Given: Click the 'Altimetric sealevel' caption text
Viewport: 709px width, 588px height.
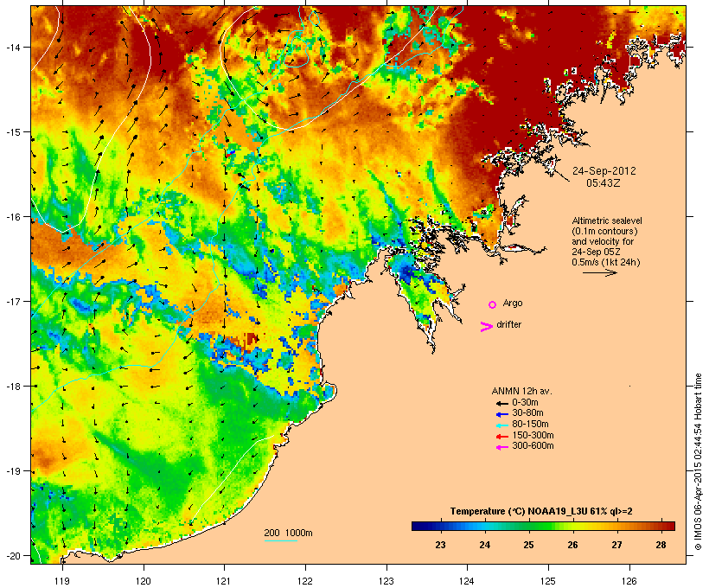Looking at the screenshot, I should pos(607,220).
